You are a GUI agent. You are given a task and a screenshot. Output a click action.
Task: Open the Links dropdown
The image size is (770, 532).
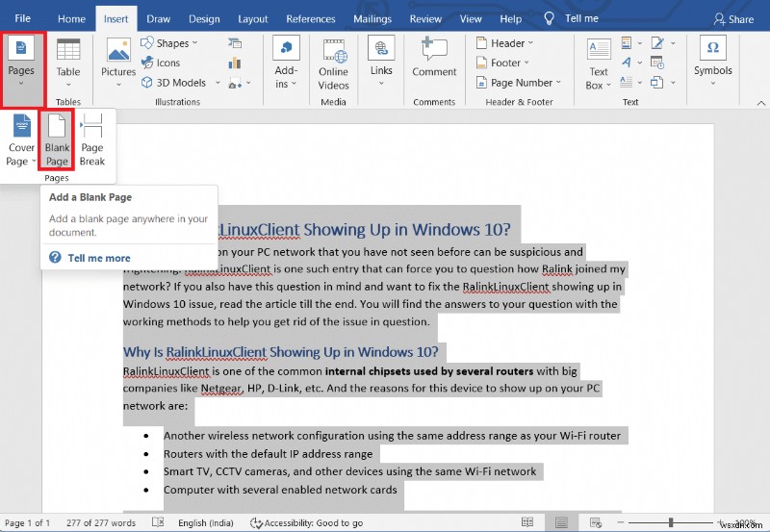point(381,63)
